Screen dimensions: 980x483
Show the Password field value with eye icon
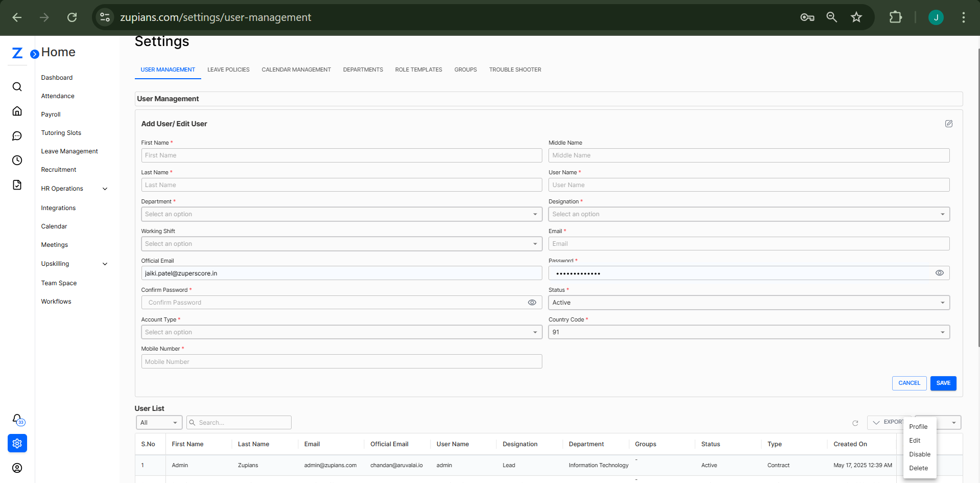pos(939,272)
